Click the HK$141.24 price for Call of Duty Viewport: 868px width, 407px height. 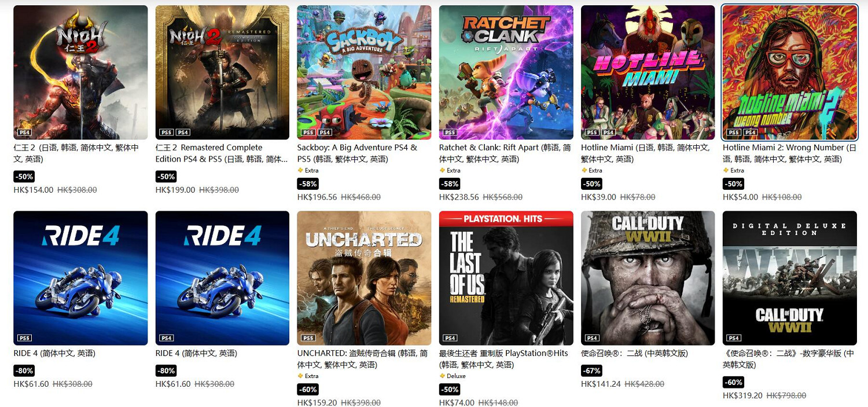(x=601, y=384)
